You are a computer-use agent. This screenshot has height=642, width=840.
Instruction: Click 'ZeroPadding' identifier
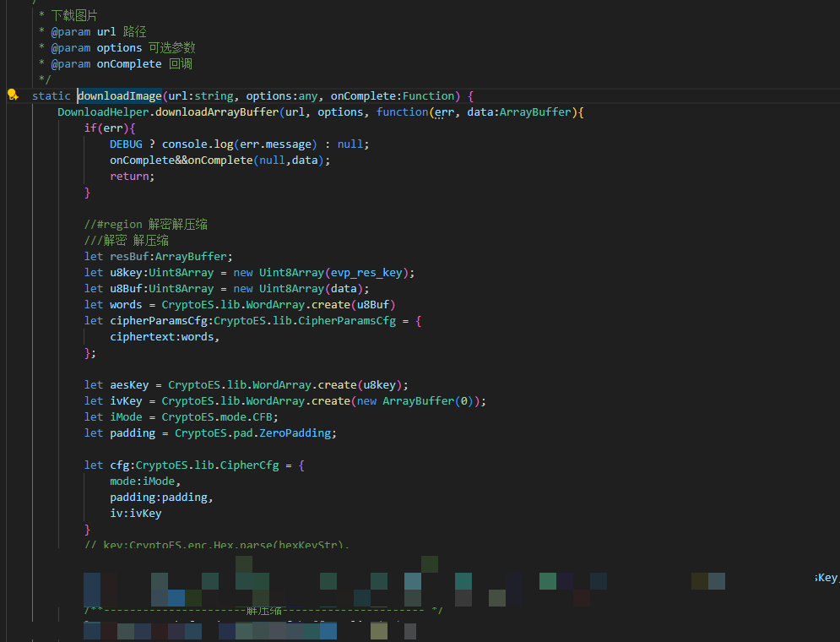295,433
